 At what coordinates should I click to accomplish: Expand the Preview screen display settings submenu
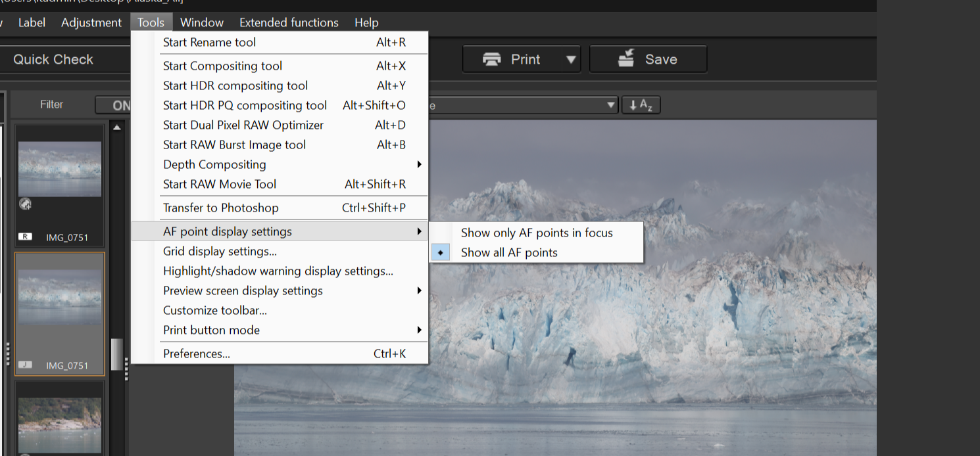coord(243,290)
